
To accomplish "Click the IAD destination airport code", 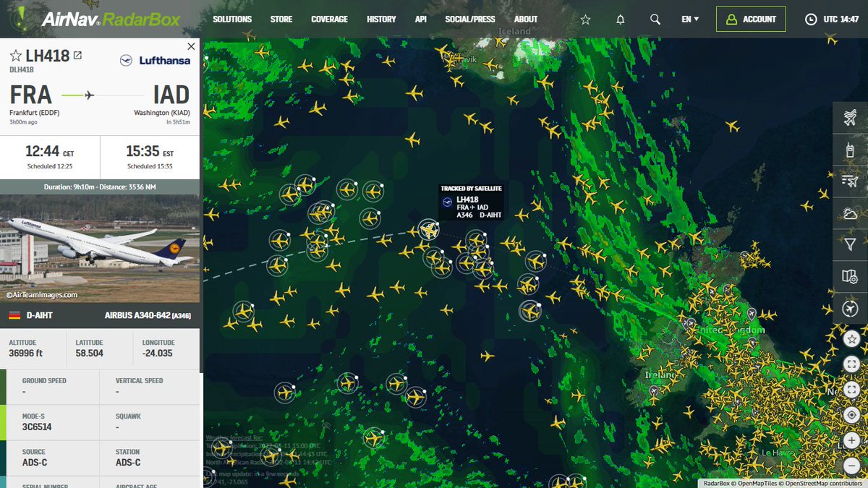I will point(171,95).
